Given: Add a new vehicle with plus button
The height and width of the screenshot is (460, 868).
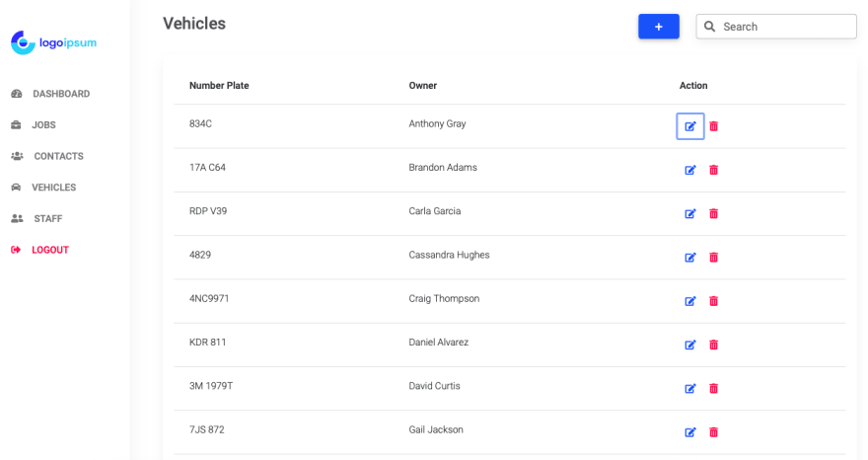Looking at the screenshot, I should (659, 27).
